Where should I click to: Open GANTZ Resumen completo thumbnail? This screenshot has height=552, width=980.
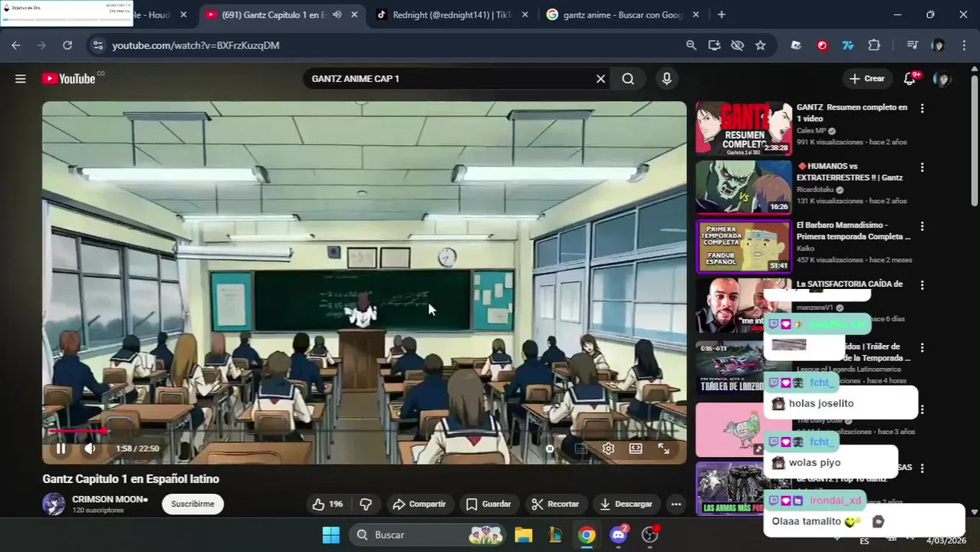pyautogui.click(x=743, y=128)
